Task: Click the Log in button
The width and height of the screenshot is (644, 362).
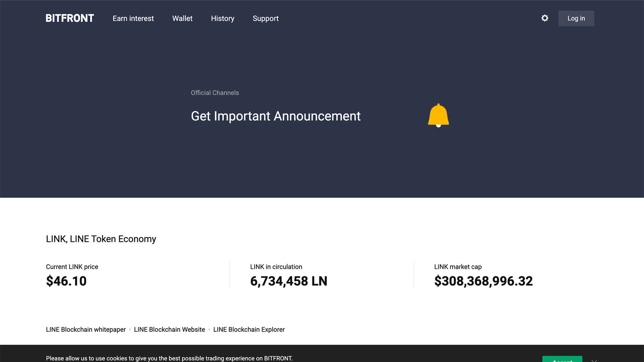Action: (576, 18)
